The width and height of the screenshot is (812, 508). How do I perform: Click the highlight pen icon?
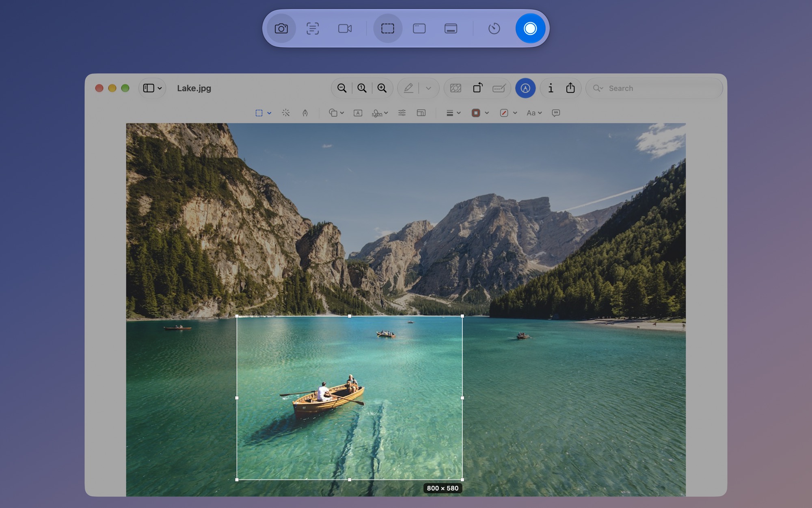click(x=408, y=88)
